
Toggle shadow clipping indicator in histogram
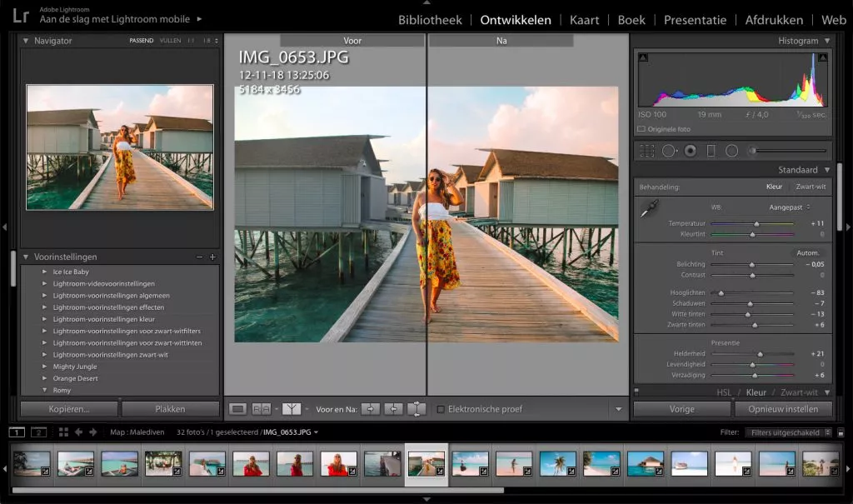[643, 57]
